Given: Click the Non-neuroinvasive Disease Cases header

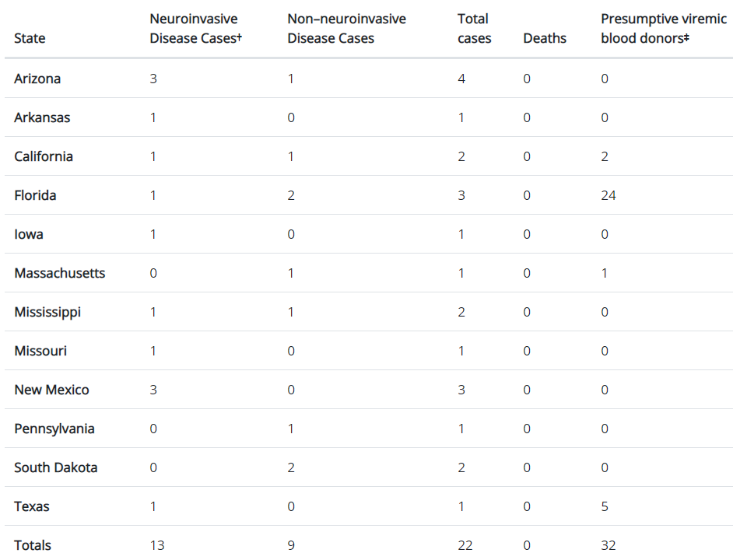Looking at the screenshot, I should tap(346, 29).
